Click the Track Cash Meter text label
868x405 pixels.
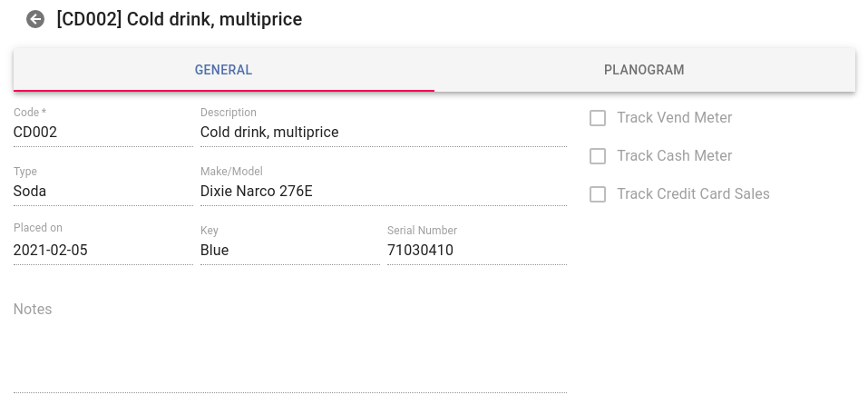point(674,155)
